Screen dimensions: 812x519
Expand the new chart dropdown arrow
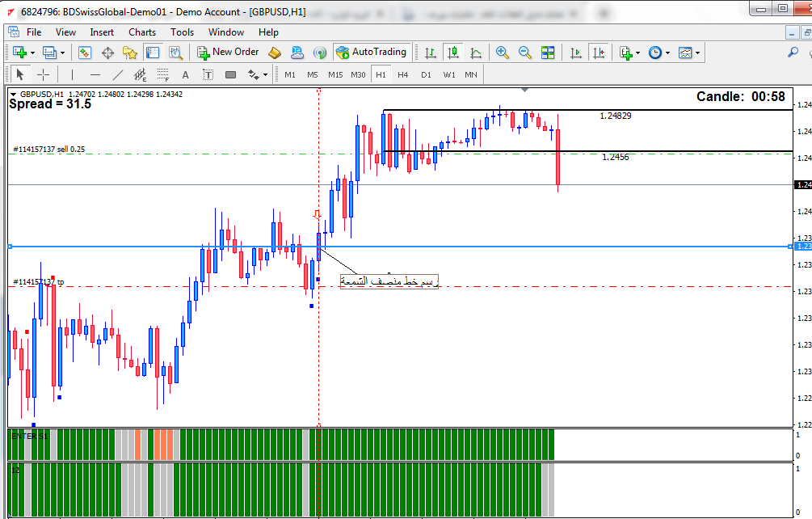[32, 53]
